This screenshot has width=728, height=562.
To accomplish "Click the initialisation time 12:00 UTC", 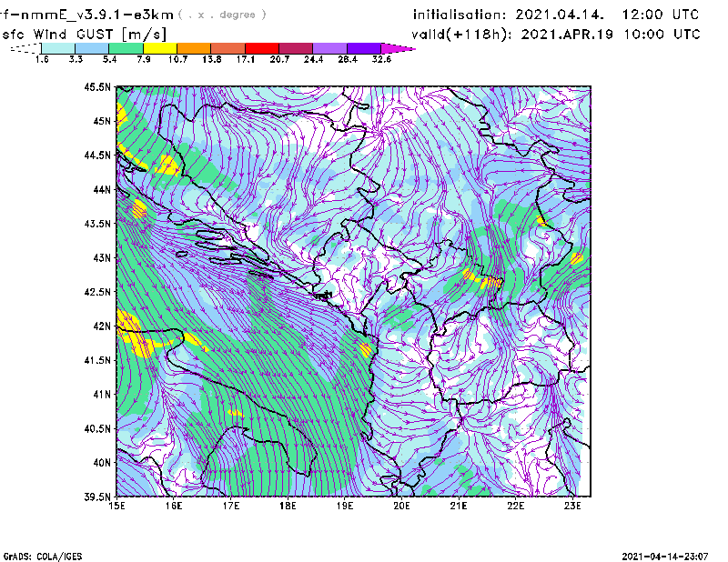I will coord(661,15).
